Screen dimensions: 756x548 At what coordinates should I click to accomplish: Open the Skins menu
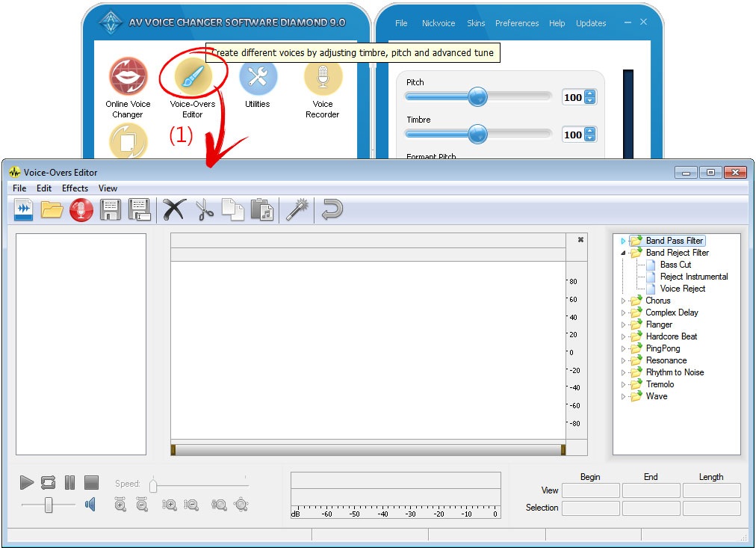coord(476,23)
